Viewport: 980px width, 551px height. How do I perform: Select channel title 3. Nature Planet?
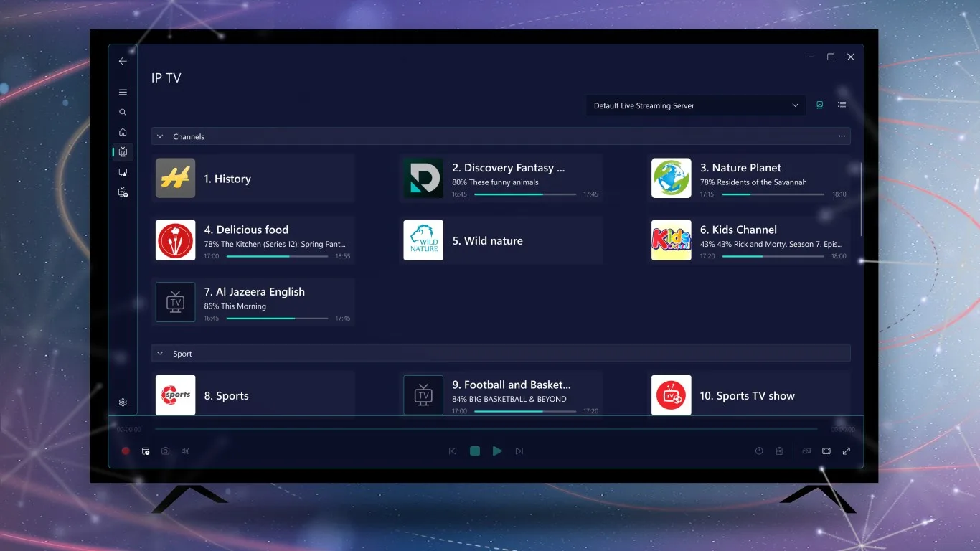740,168
